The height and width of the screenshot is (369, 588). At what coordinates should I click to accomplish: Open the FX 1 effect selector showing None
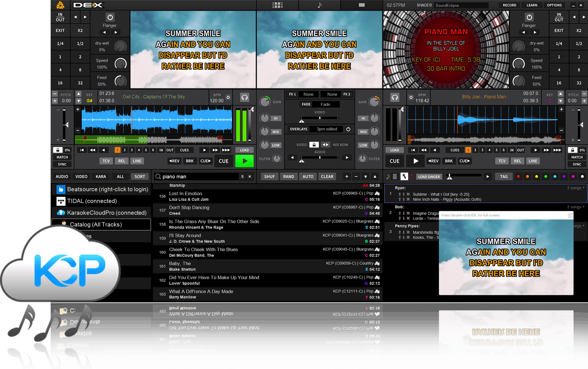(308, 94)
